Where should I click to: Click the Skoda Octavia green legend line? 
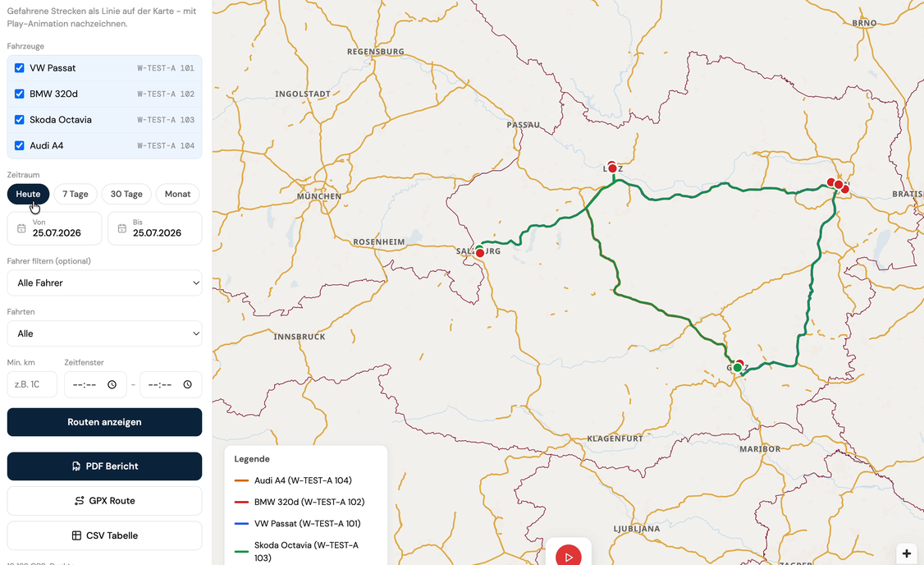241,552
